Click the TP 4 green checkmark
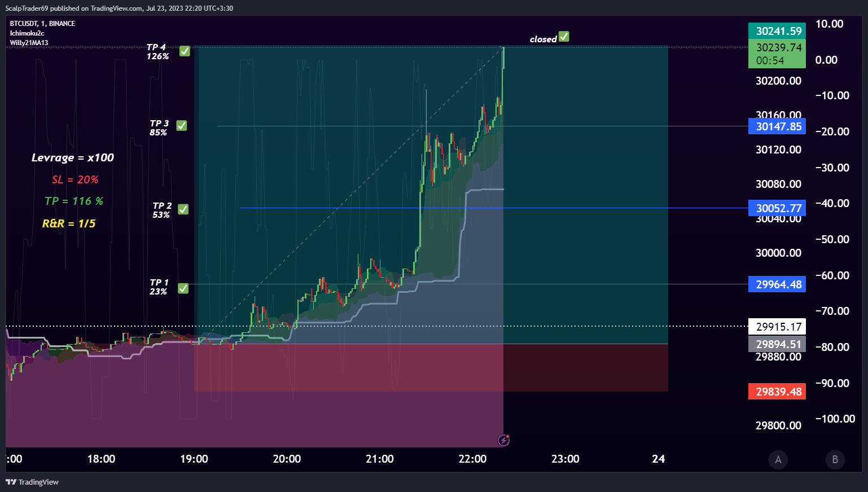 [185, 51]
